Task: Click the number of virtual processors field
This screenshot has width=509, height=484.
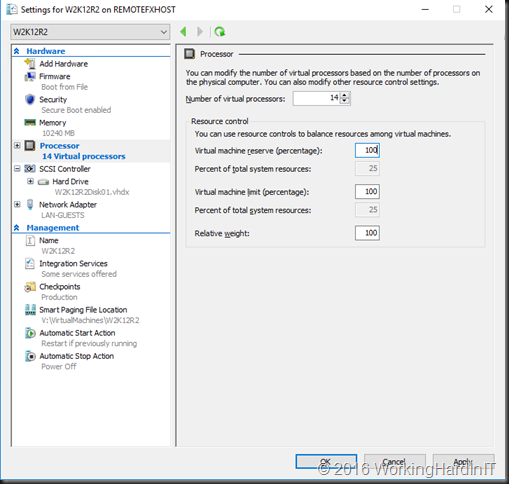Action: pyautogui.click(x=316, y=98)
